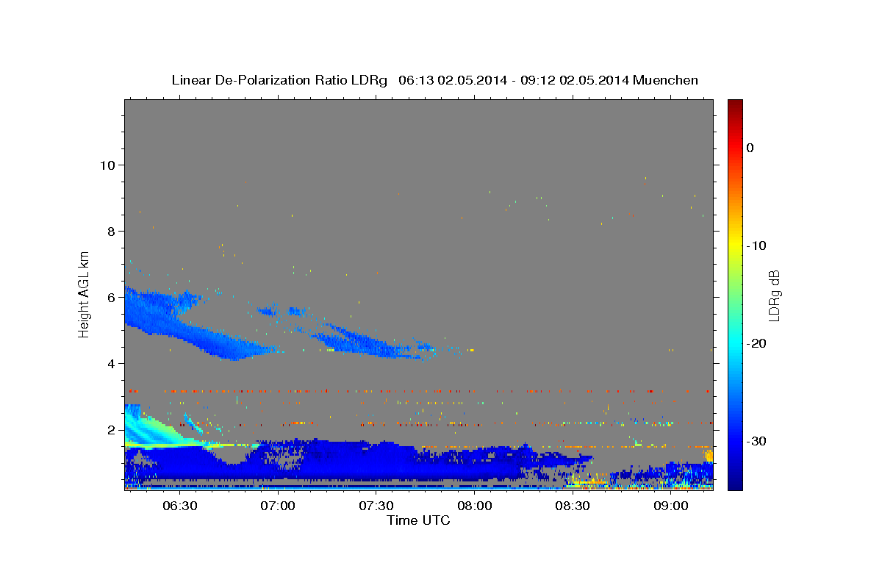882x588 pixels.
Task: Click the height tick label 8
Action: pos(111,231)
